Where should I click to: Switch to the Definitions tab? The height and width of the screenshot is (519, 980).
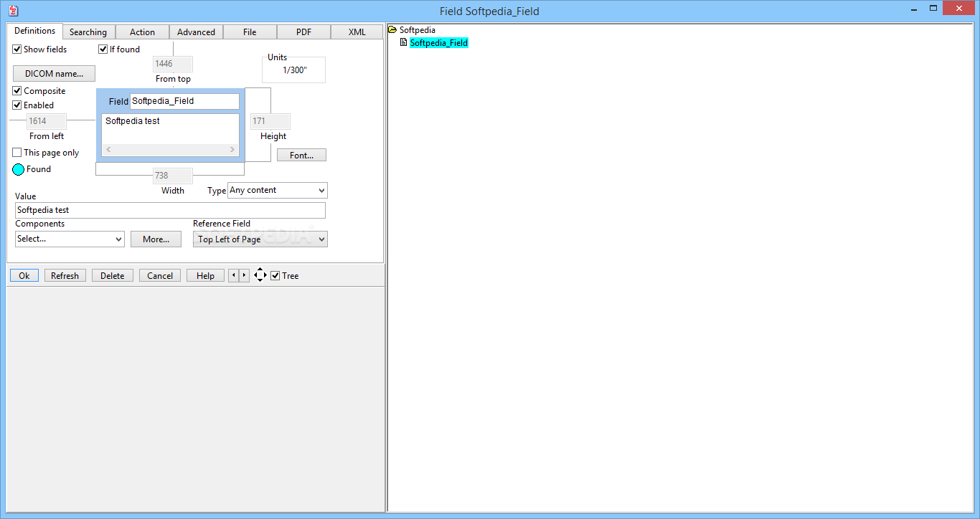tap(34, 31)
